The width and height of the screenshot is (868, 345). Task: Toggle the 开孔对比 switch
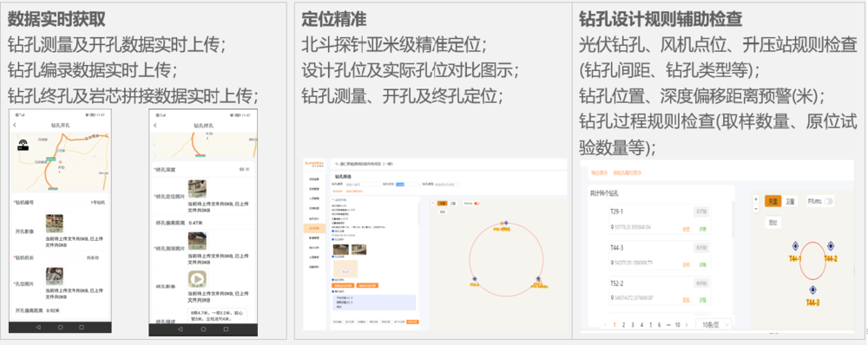point(828,201)
